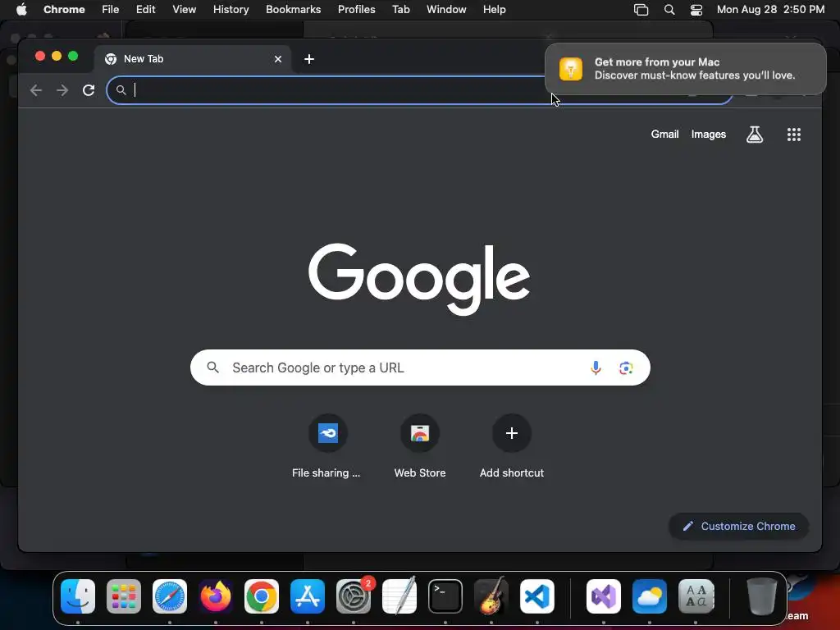Open Visual Studio purple icon in Dock

[604, 596]
